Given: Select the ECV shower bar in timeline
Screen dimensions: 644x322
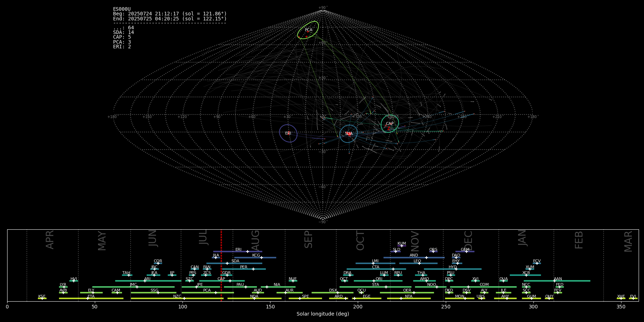Looking at the screenshot, I should (537, 263).
